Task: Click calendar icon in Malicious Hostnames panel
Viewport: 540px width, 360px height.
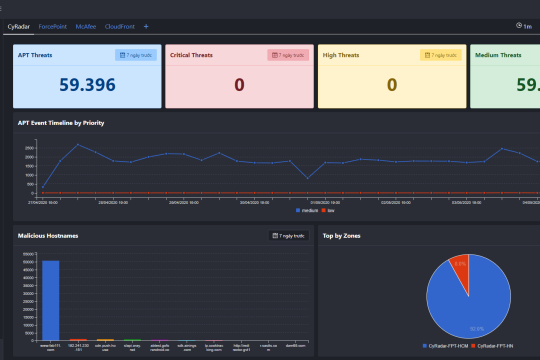Action: tap(275, 236)
